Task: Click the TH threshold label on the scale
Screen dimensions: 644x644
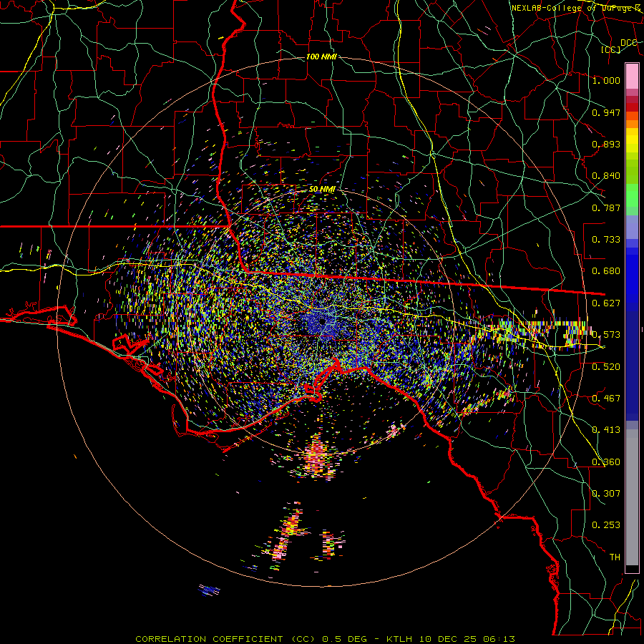Action: (615, 557)
